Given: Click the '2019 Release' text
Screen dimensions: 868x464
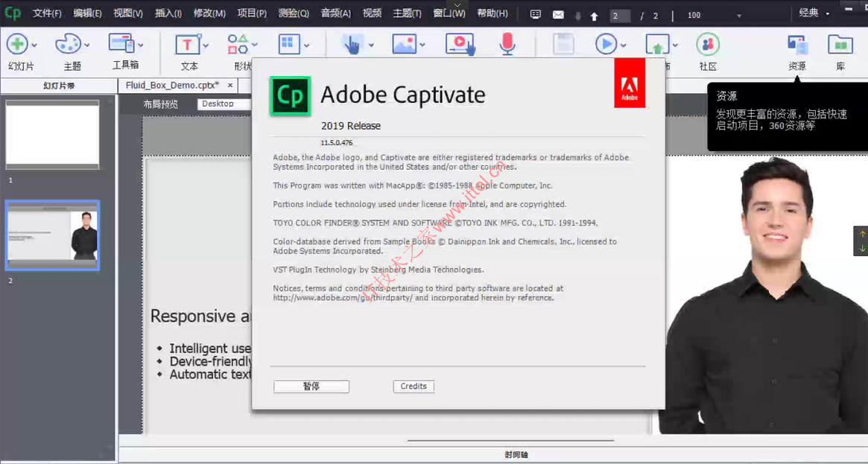Looking at the screenshot, I should [x=351, y=126].
